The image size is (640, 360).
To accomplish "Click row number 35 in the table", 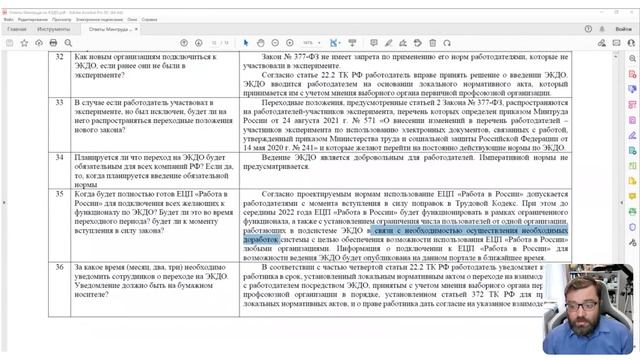I will (x=60, y=194).
